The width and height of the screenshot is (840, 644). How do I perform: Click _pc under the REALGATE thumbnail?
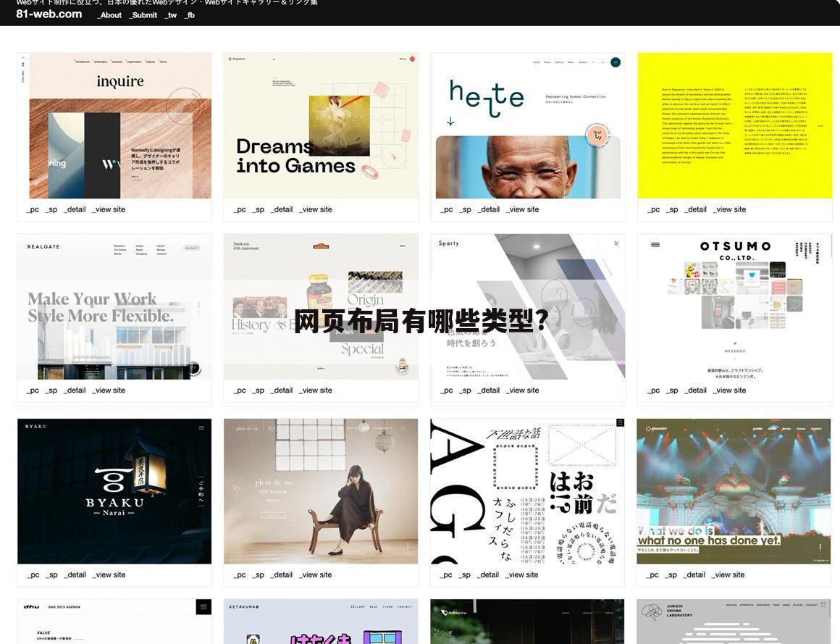coord(33,390)
